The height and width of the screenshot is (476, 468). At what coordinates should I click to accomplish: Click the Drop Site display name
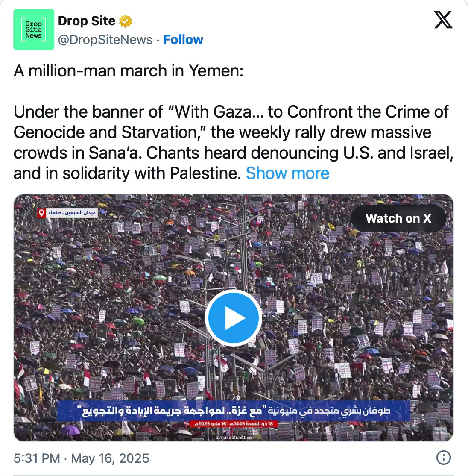(x=87, y=21)
